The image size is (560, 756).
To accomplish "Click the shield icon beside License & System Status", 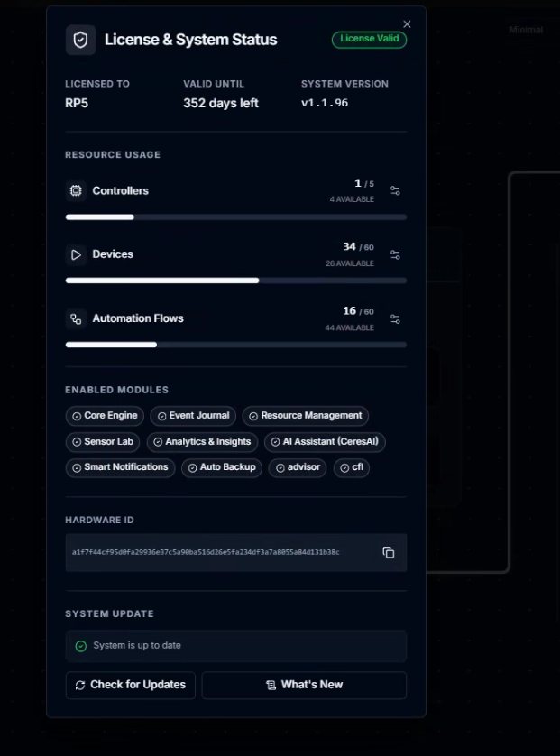I will [x=80, y=40].
